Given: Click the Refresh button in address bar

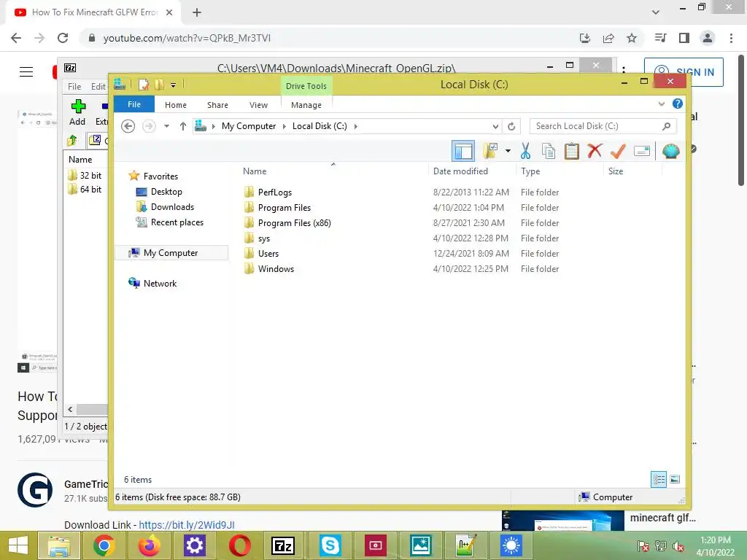Looking at the screenshot, I should tap(511, 127).
